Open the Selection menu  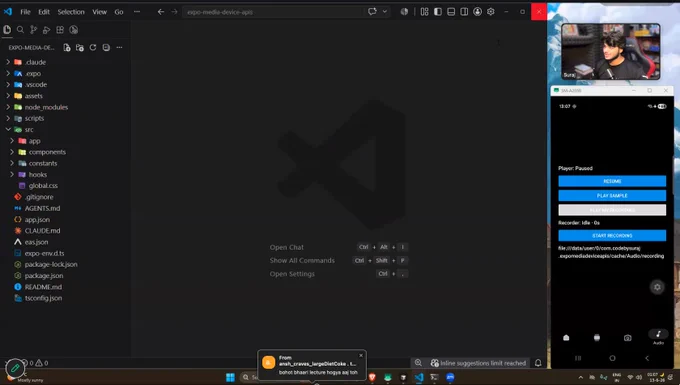(71, 12)
